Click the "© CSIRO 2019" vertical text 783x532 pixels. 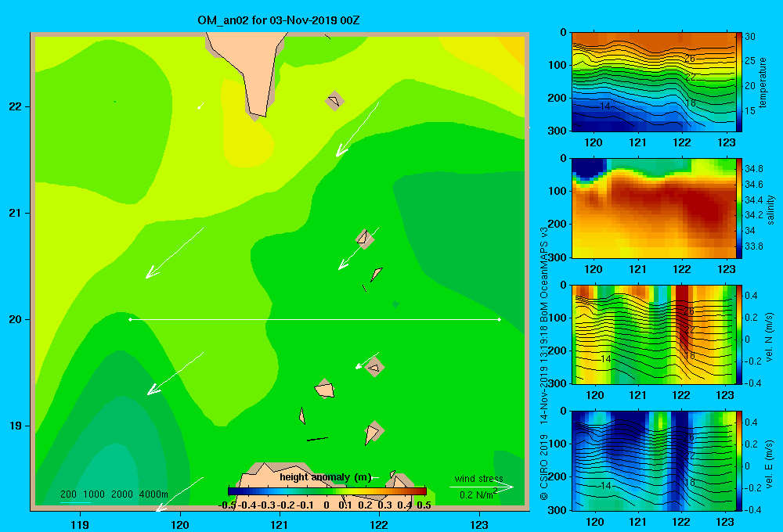[x=544, y=467]
